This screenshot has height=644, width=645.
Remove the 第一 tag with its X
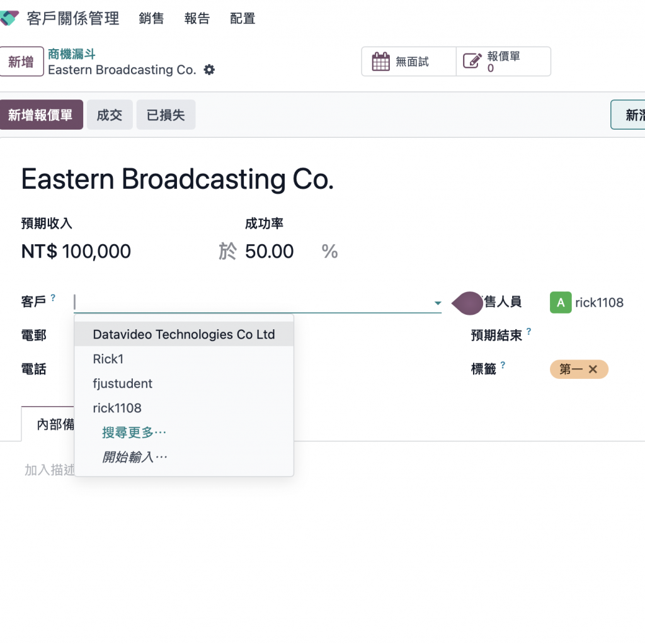(x=593, y=370)
